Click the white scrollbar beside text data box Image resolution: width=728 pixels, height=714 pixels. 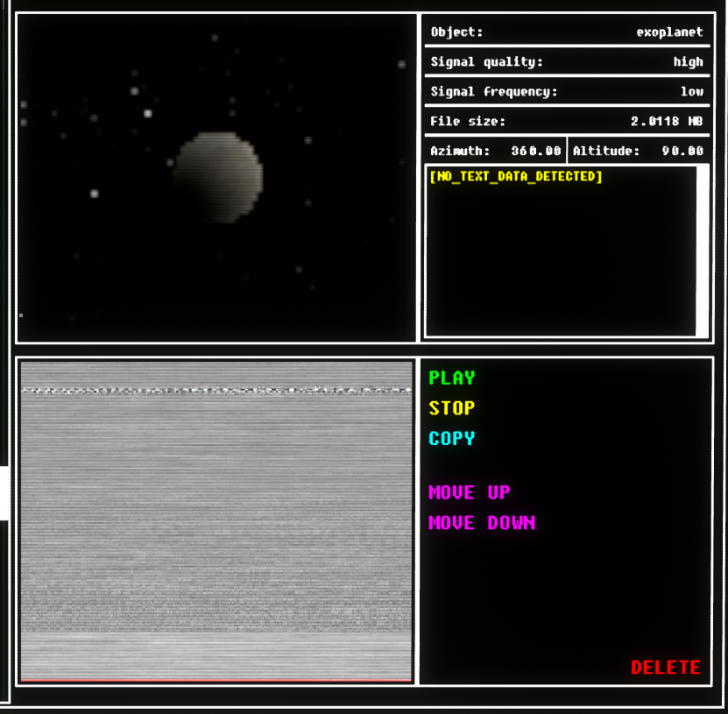pyautogui.click(x=702, y=251)
